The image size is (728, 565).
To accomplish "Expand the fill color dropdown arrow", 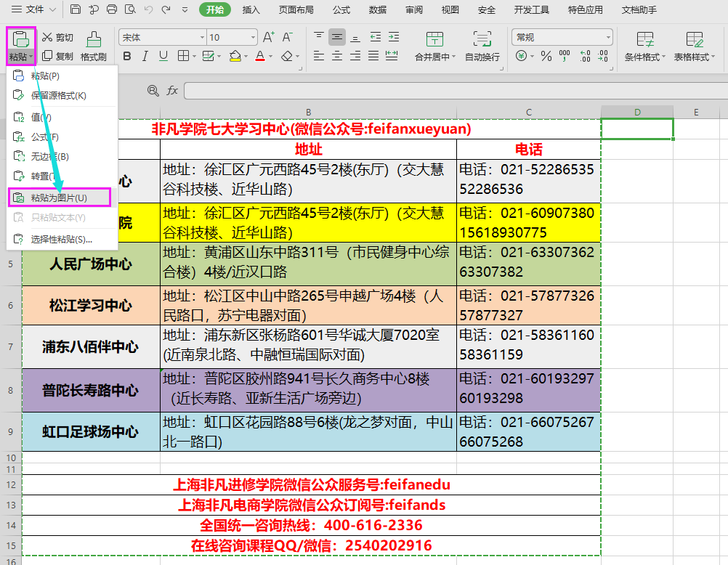I will (246, 57).
